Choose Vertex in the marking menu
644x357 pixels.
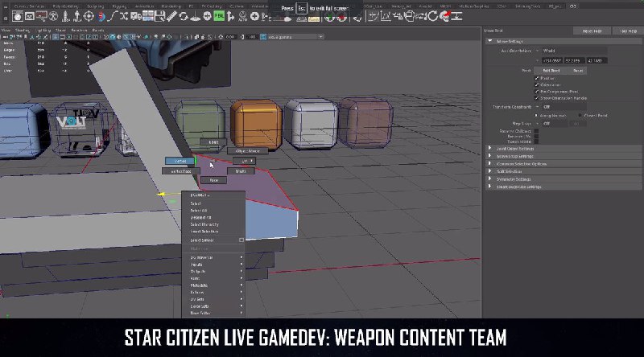pyautogui.click(x=180, y=162)
